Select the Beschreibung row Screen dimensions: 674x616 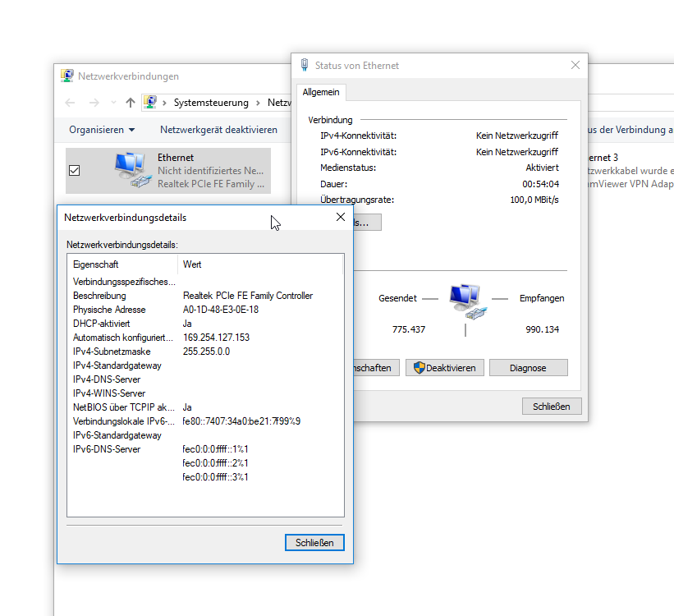click(205, 296)
